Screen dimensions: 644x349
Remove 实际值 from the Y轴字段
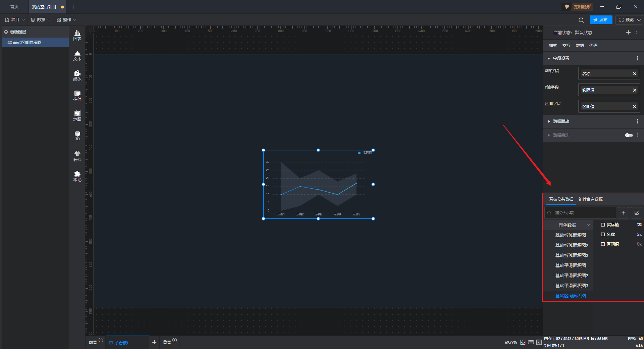click(635, 90)
